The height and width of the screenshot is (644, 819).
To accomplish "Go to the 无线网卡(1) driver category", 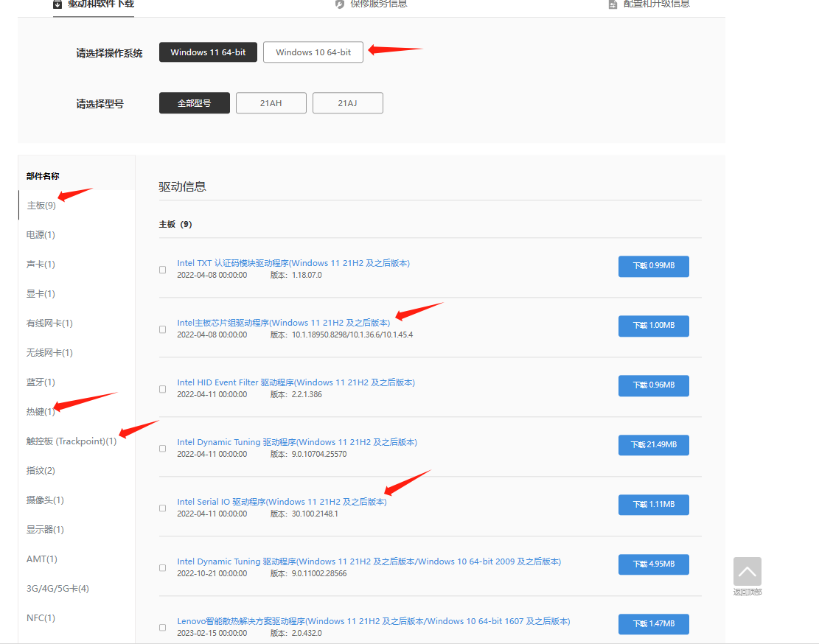I will 49,353.
